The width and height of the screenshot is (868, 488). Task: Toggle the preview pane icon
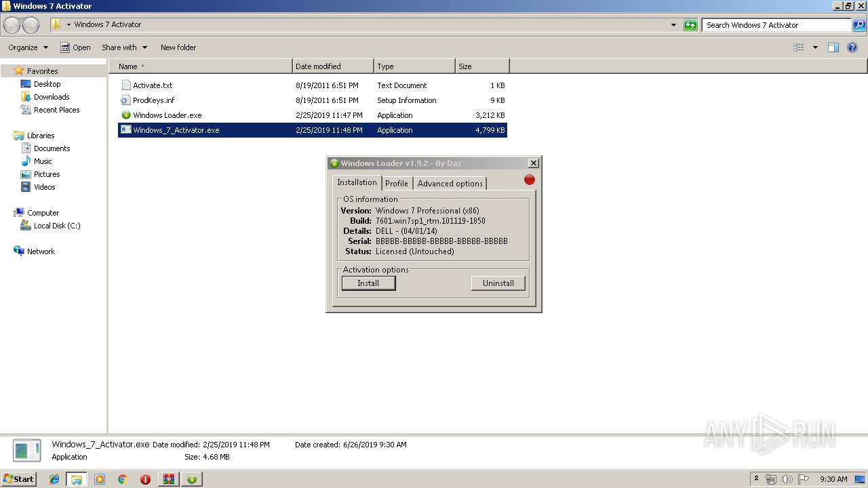point(833,47)
